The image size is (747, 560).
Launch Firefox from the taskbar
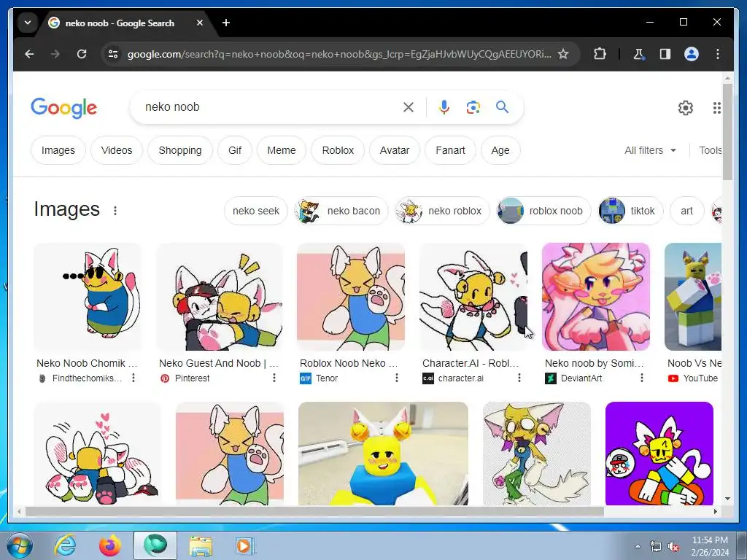pos(110,545)
